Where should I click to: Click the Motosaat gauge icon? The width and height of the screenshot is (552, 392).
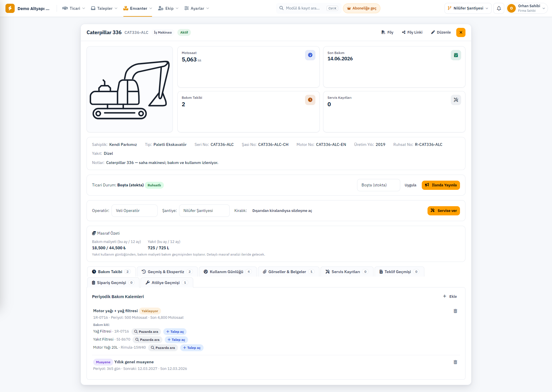tap(310, 55)
